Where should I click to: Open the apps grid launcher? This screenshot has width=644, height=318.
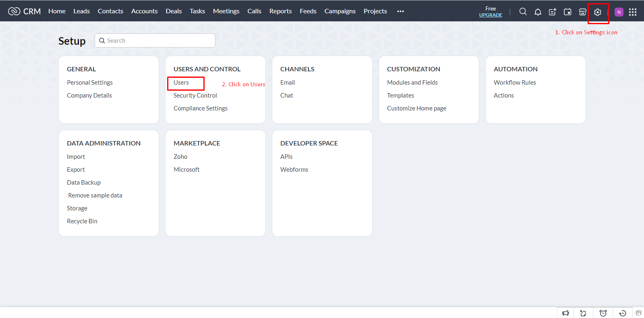click(x=633, y=12)
